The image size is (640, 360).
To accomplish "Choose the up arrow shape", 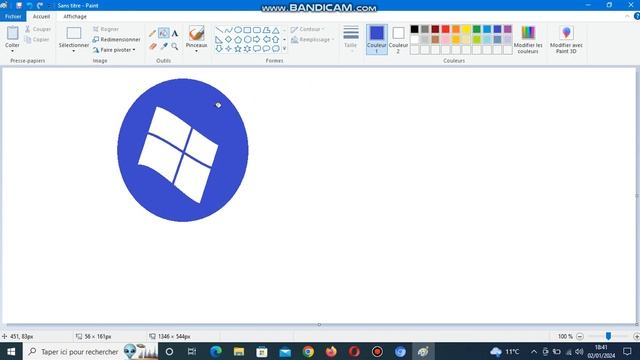I will [276, 40].
